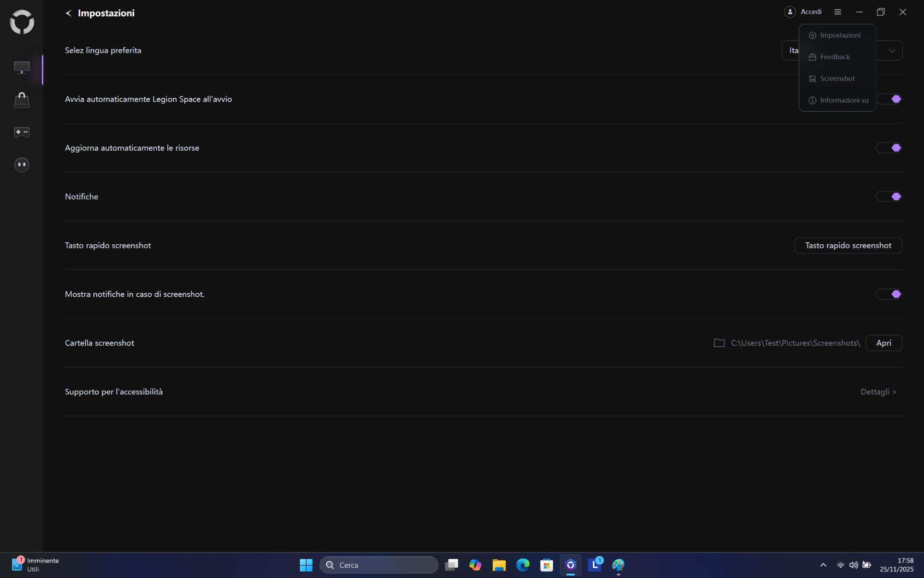Screen dimensions: 924x578
Task: Click the Accedi user profile icon
Action: coord(790,12)
